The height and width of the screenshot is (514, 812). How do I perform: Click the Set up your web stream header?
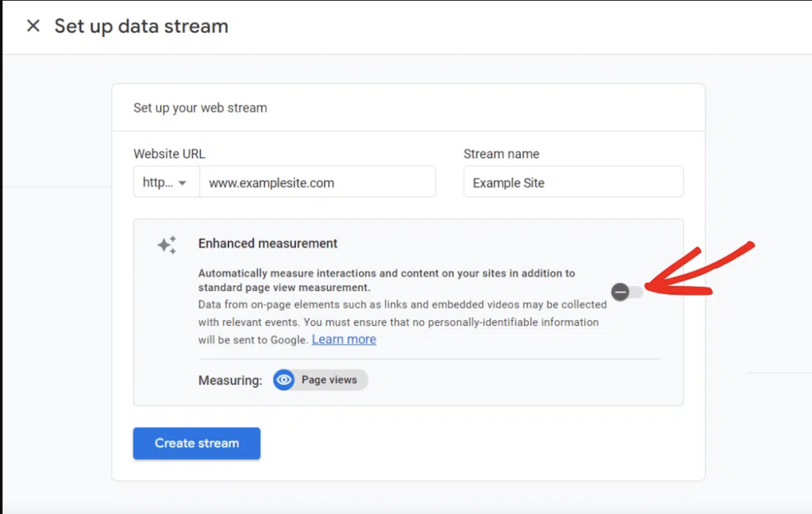(x=200, y=108)
